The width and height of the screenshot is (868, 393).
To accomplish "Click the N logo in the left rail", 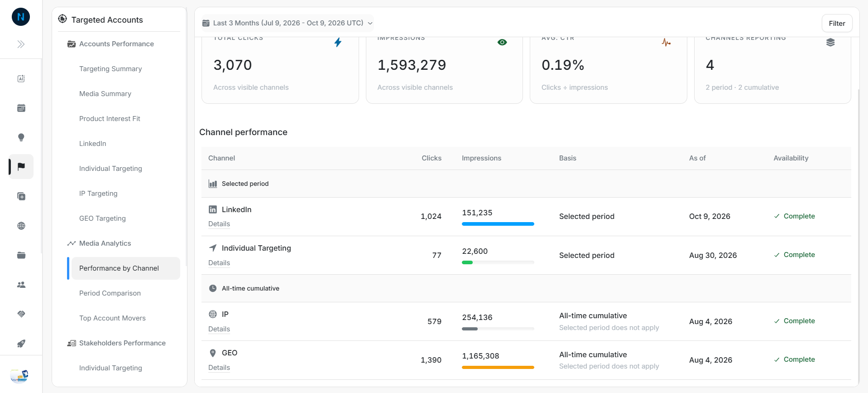I will [x=21, y=17].
